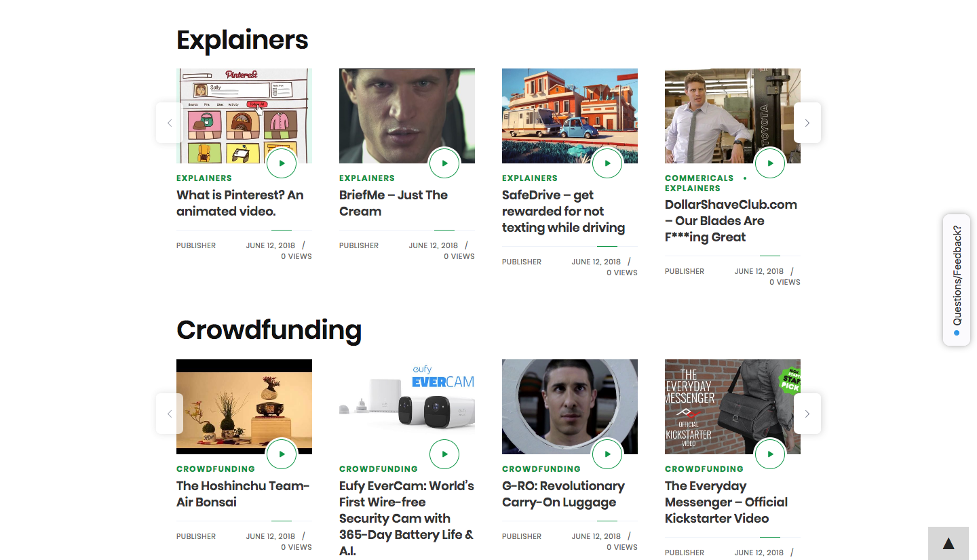This screenshot has width=977, height=560.
Task: Play the SafeDrive explainer video
Action: point(607,163)
